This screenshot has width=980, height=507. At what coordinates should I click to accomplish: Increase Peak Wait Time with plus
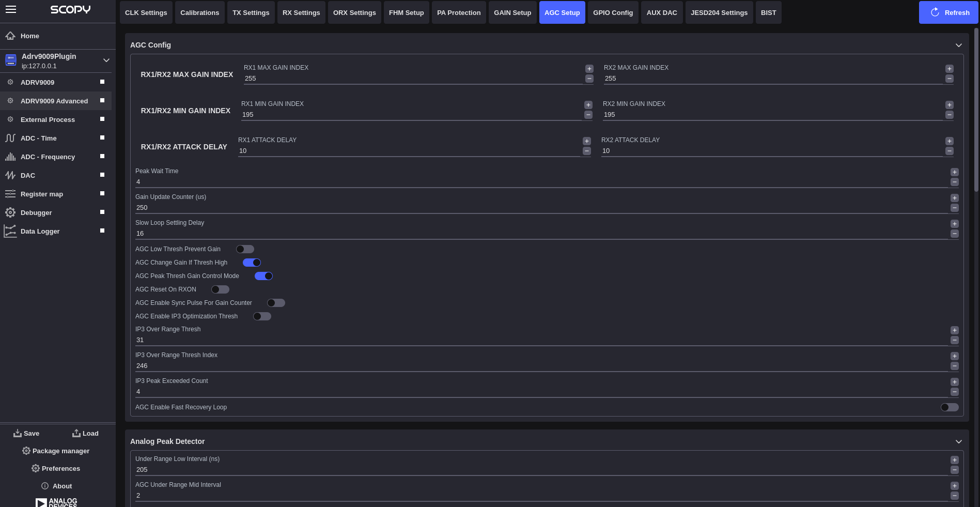[x=955, y=172]
